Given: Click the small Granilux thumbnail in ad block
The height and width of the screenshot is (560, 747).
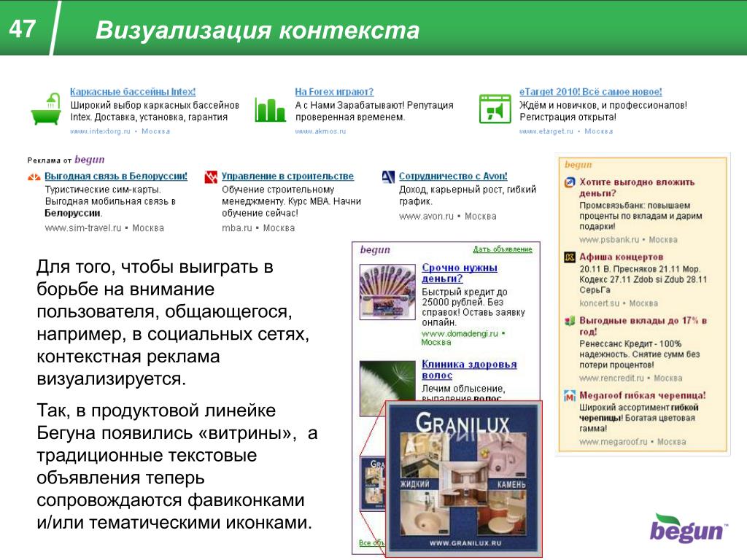Looking at the screenshot, I should click(372, 483).
